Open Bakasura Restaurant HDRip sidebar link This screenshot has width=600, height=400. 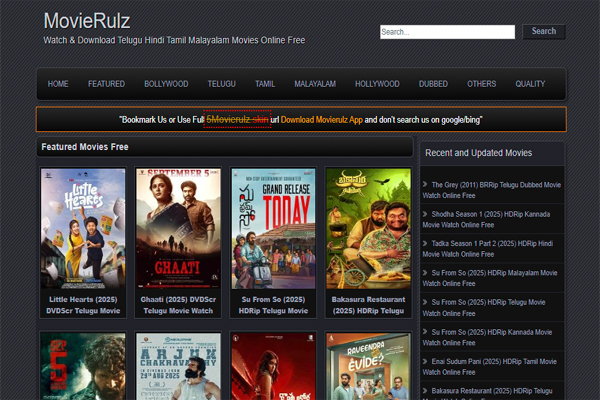(x=488, y=393)
